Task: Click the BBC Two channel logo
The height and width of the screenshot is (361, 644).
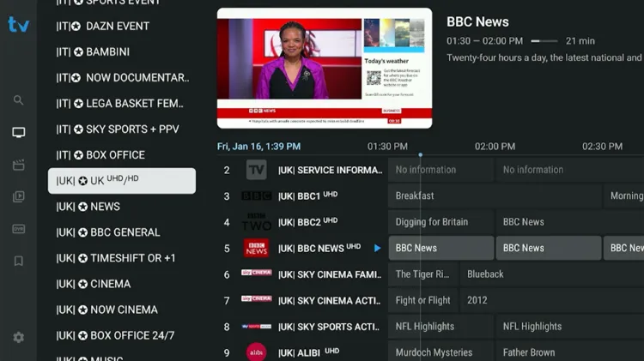Action: click(x=256, y=222)
